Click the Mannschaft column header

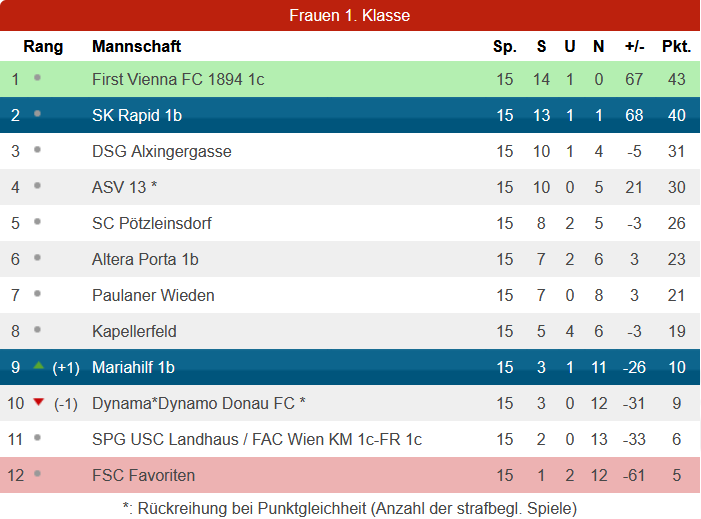136,46
